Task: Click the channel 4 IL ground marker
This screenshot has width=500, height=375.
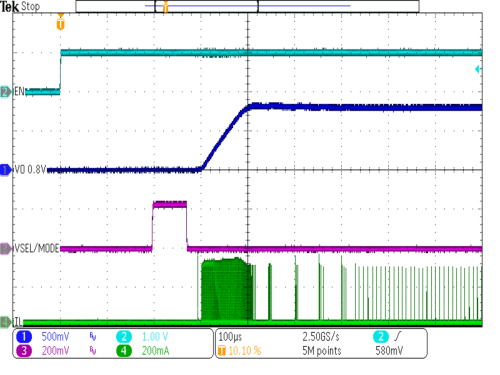Action: coord(6,322)
